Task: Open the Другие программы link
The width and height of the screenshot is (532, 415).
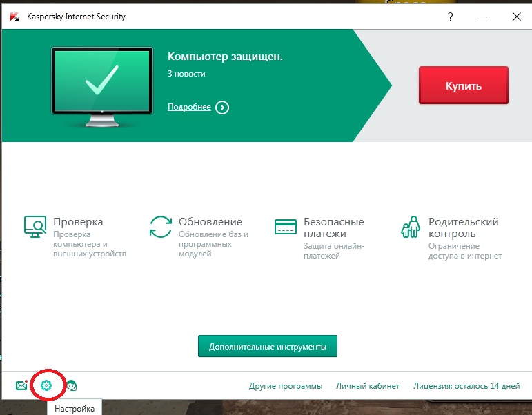Action: pos(286,386)
